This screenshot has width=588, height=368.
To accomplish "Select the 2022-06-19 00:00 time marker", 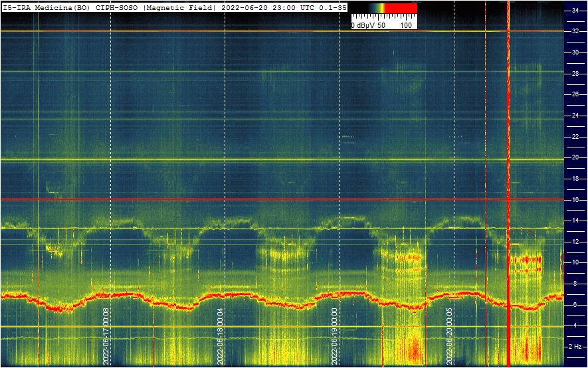I will click(x=335, y=335).
